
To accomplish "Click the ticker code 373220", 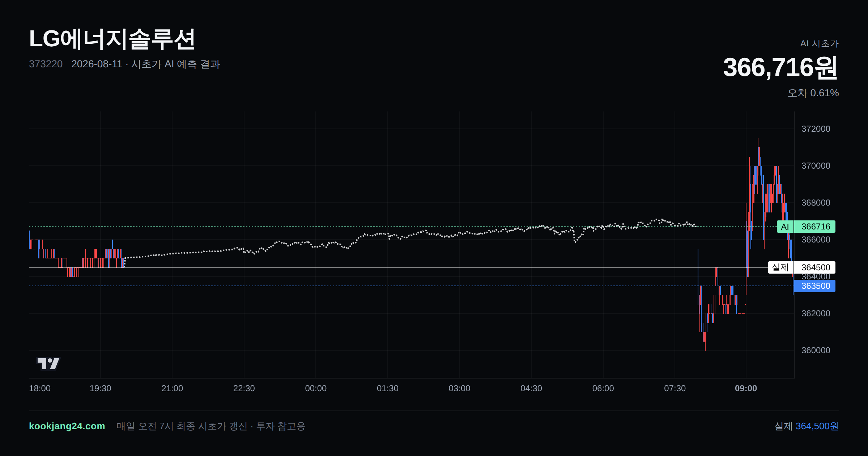I will tap(46, 64).
